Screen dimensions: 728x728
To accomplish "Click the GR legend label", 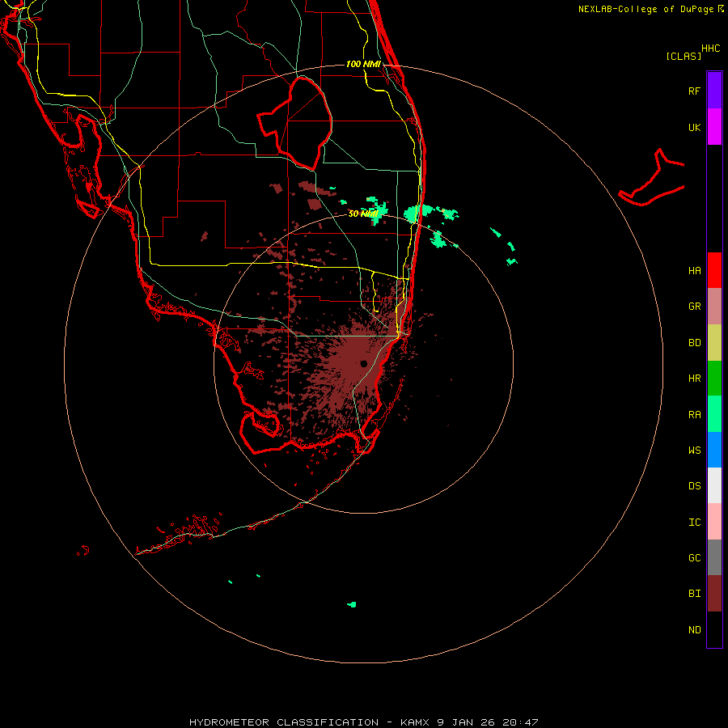I will coord(694,307).
